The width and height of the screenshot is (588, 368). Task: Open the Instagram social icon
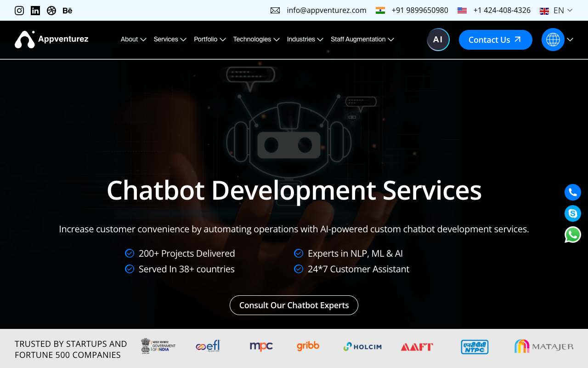[x=19, y=11]
